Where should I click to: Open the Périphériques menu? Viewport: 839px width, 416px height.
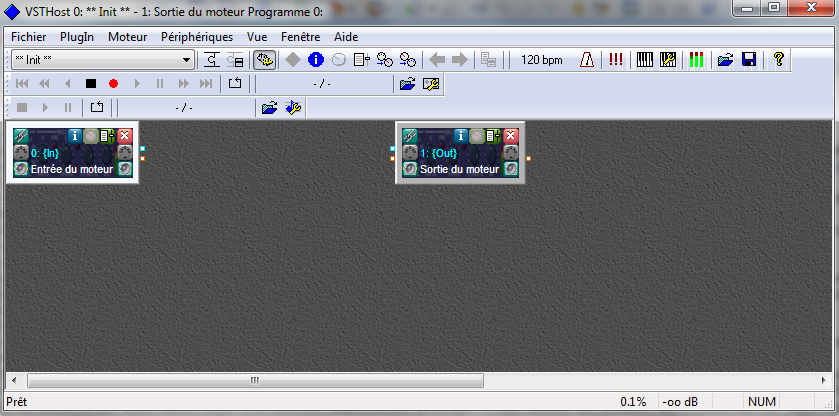click(197, 37)
